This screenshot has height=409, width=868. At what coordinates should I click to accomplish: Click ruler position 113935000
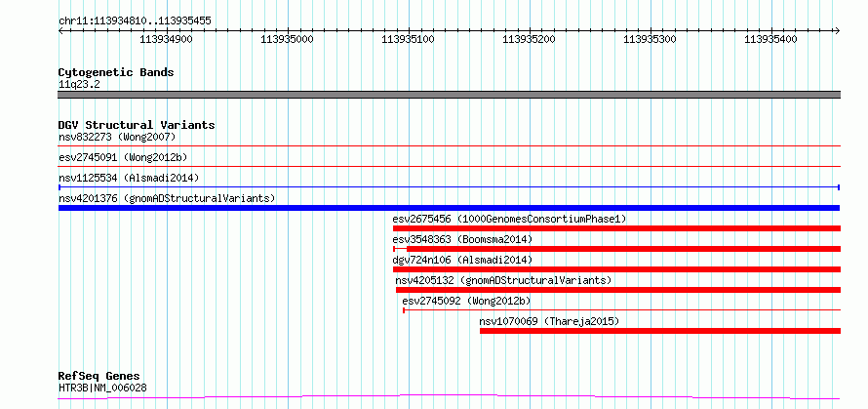287,39
